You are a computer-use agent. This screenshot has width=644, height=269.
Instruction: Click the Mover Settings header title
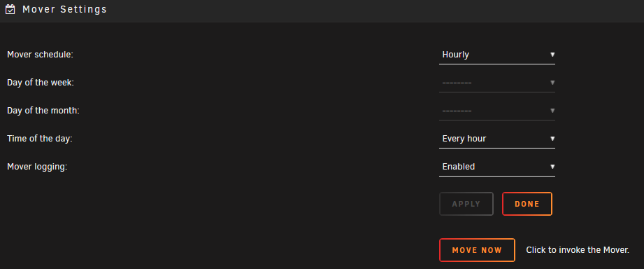(64, 9)
